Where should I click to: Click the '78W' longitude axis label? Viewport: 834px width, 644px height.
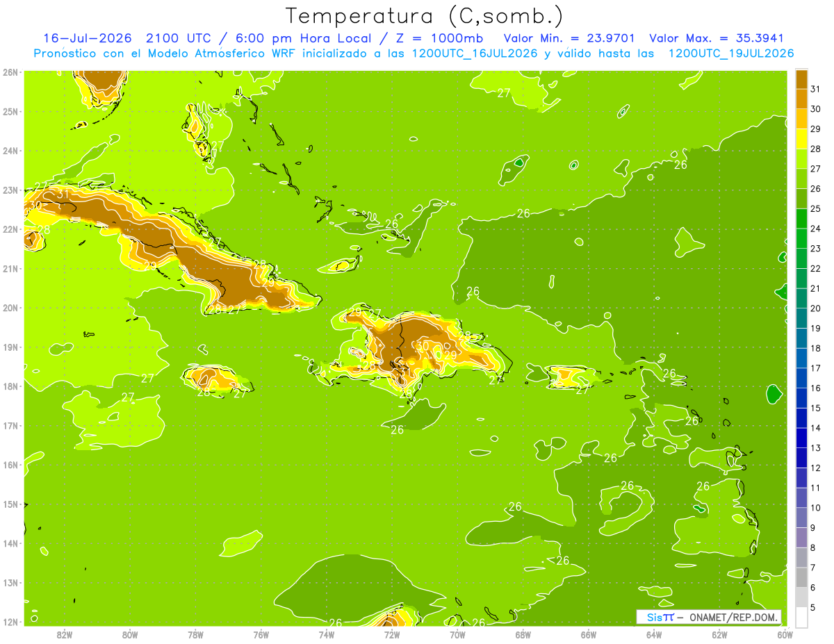tap(195, 634)
